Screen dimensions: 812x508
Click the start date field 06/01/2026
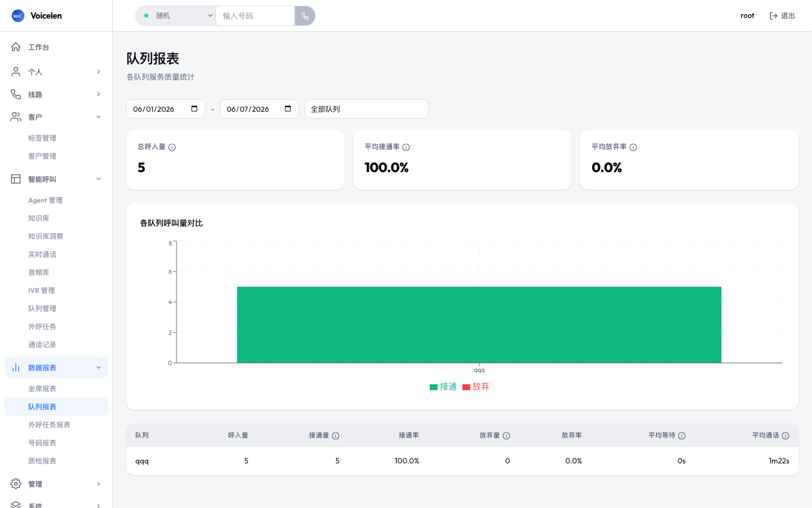click(x=166, y=109)
